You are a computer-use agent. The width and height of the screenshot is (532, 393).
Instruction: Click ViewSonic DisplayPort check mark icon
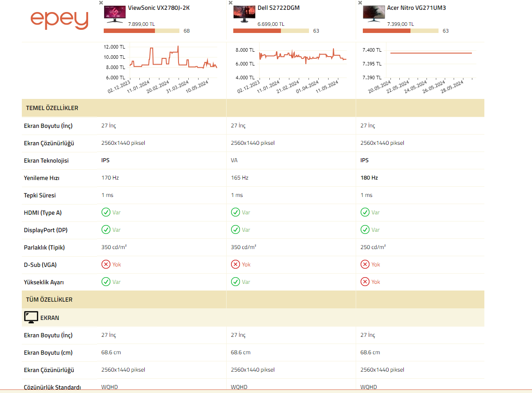(x=106, y=229)
